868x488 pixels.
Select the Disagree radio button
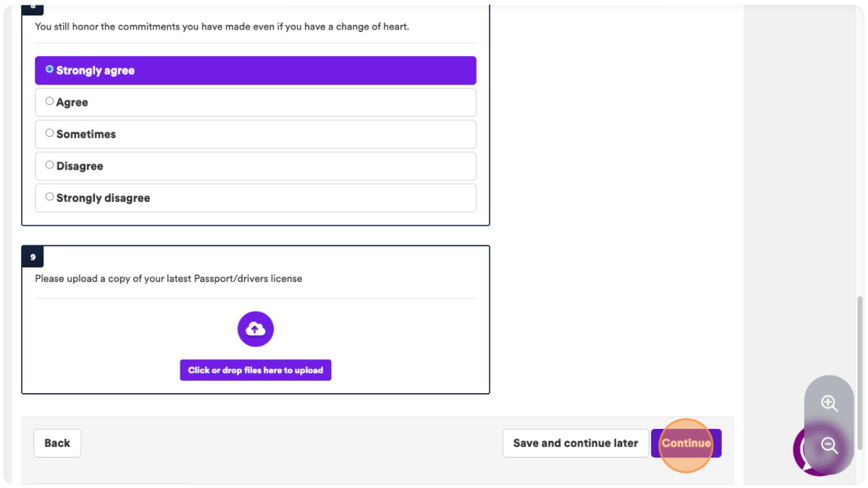pos(49,165)
